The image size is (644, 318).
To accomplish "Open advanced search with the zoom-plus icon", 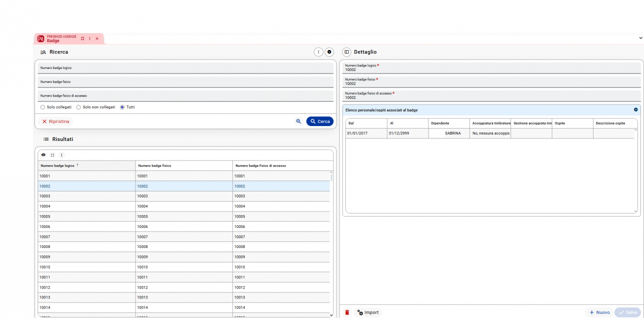I will 298,121.
